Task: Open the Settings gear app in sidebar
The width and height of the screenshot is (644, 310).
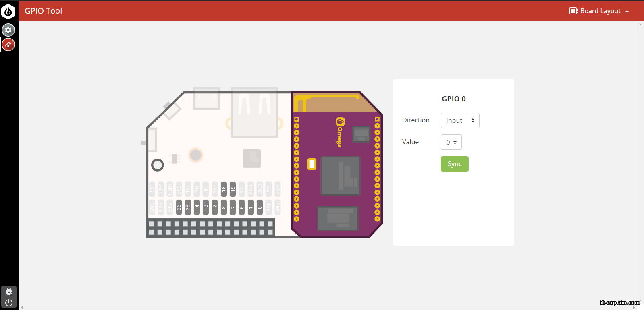Action: pos(8,30)
